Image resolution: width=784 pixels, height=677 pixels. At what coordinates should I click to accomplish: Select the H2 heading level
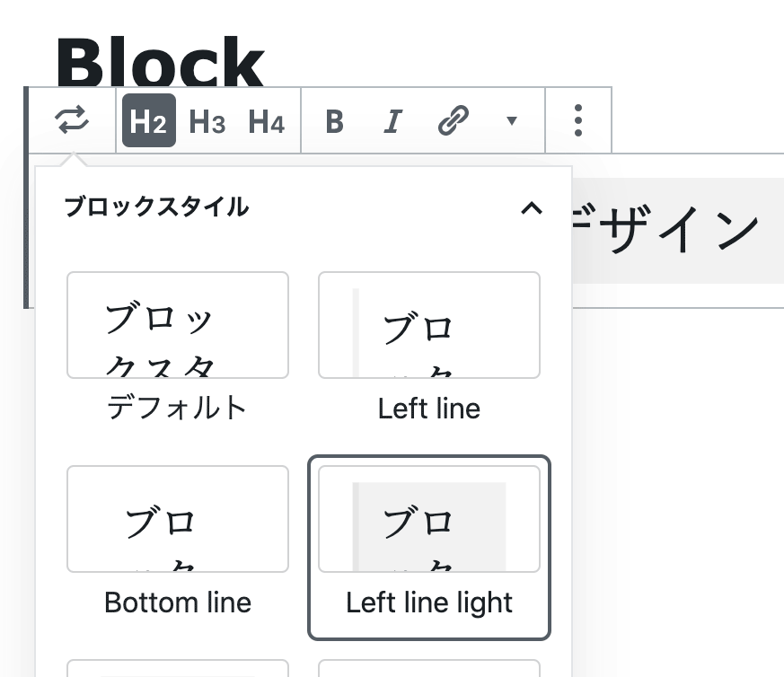pyautogui.click(x=149, y=120)
